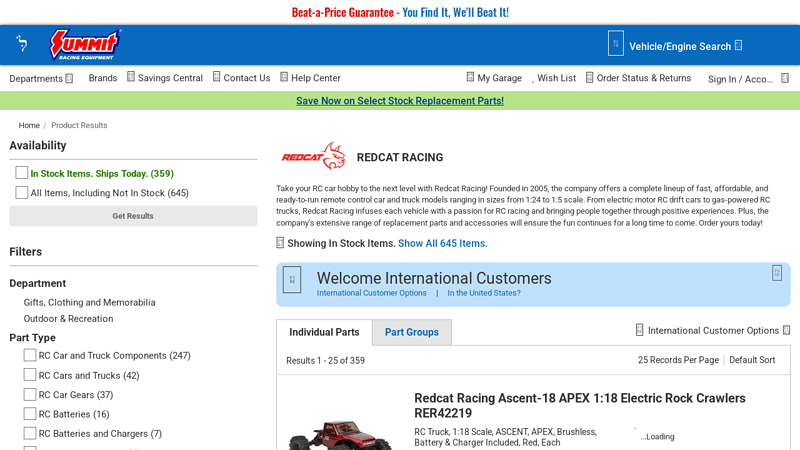
Task: Open Save Now on Select Stock Replacement Parts banner
Action: click(399, 101)
